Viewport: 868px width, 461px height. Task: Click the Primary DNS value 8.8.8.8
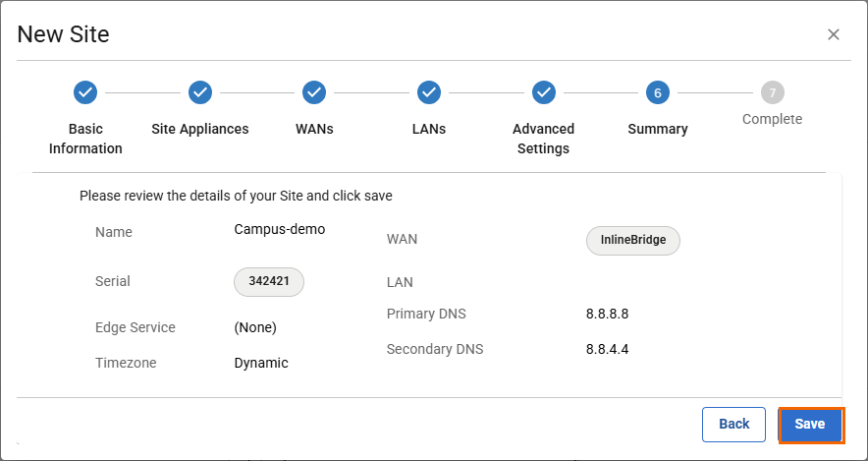click(607, 315)
